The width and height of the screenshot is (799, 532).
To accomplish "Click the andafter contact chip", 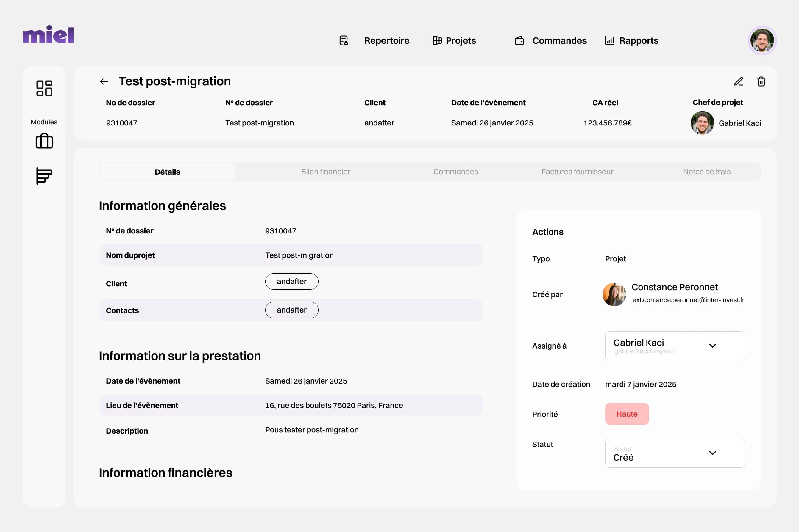I will 291,310.
